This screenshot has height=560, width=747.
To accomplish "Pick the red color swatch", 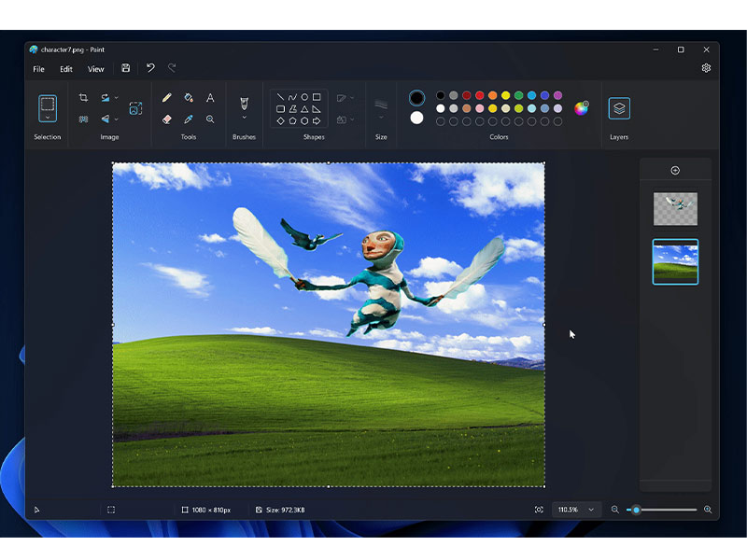I will (480, 95).
